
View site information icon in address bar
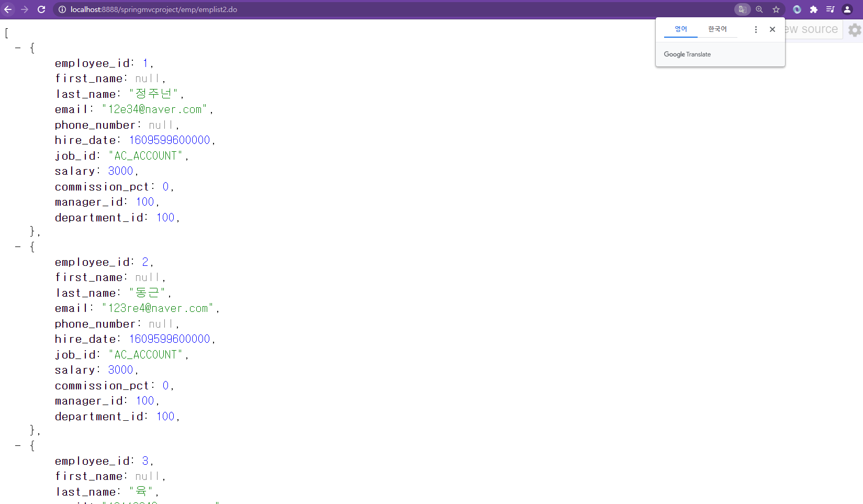point(62,9)
